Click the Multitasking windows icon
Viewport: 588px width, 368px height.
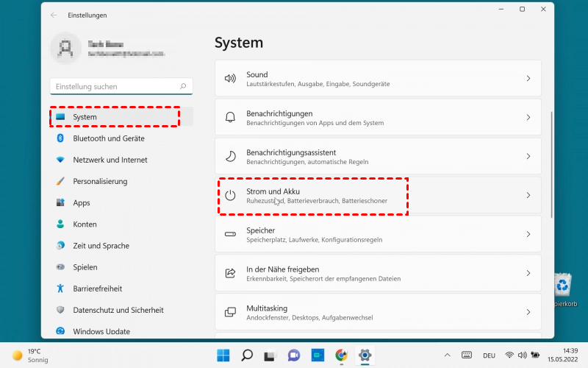230,312
